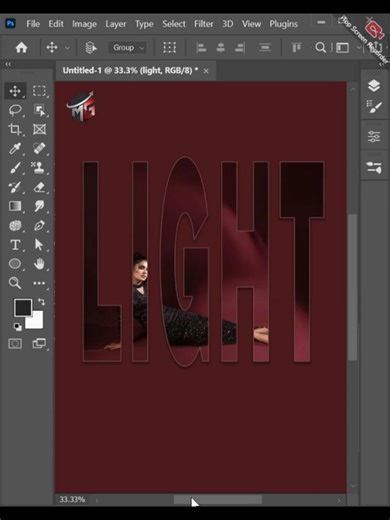Open the Select menu

pos(174,24)
